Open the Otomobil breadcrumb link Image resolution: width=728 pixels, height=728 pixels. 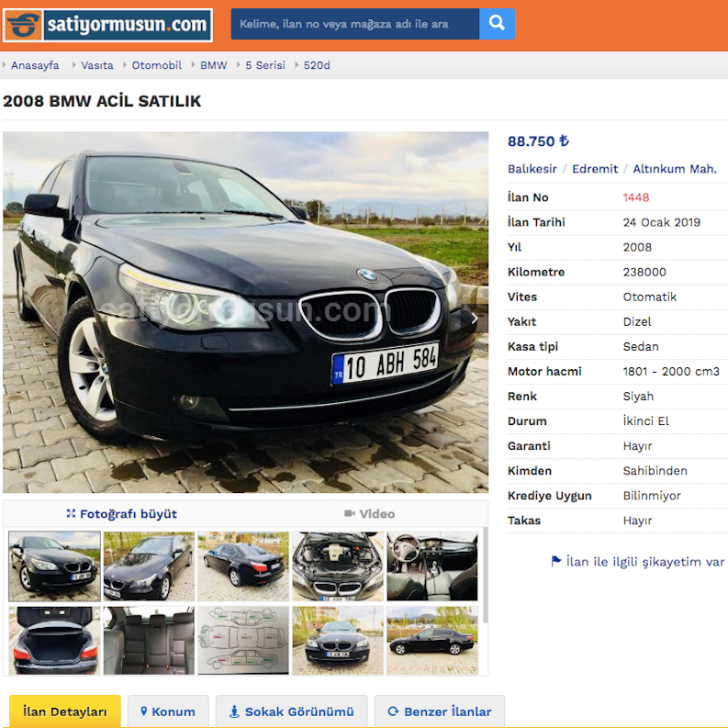pyautogui.click(x=156, y=65)
